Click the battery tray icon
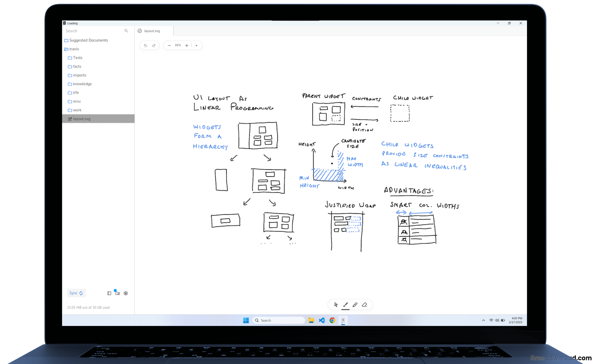The image size is (593, 364). click(x=503, y=320)
